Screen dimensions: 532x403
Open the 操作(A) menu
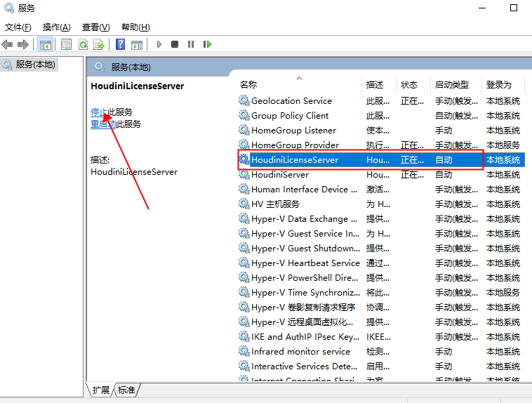[x=57, y=27]
